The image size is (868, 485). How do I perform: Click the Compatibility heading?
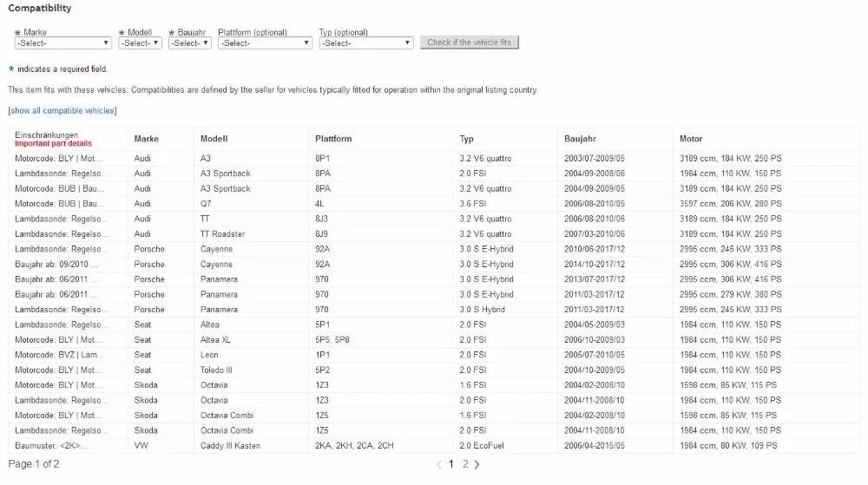(x=40, y=8)
